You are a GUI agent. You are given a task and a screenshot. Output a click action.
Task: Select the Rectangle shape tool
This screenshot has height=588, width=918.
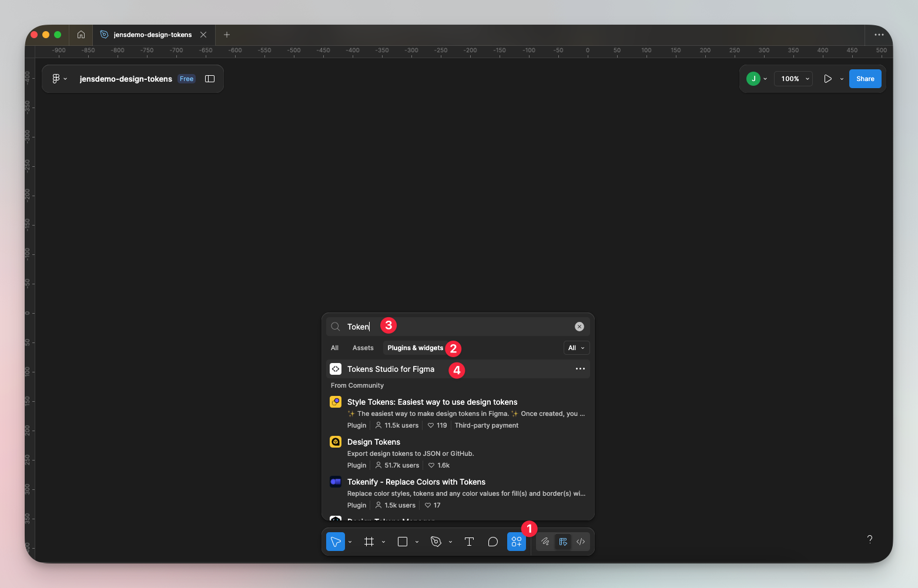[403, 542]
